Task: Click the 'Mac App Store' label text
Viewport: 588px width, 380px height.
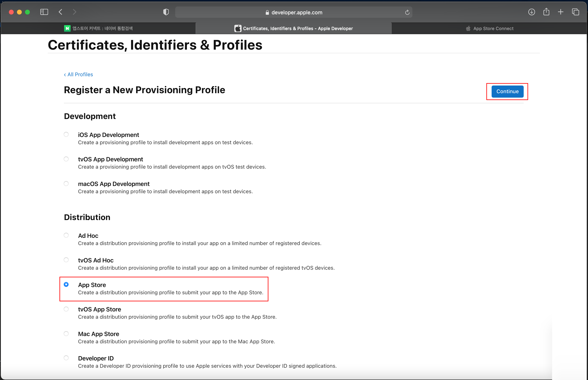Action: click(99, 334)
